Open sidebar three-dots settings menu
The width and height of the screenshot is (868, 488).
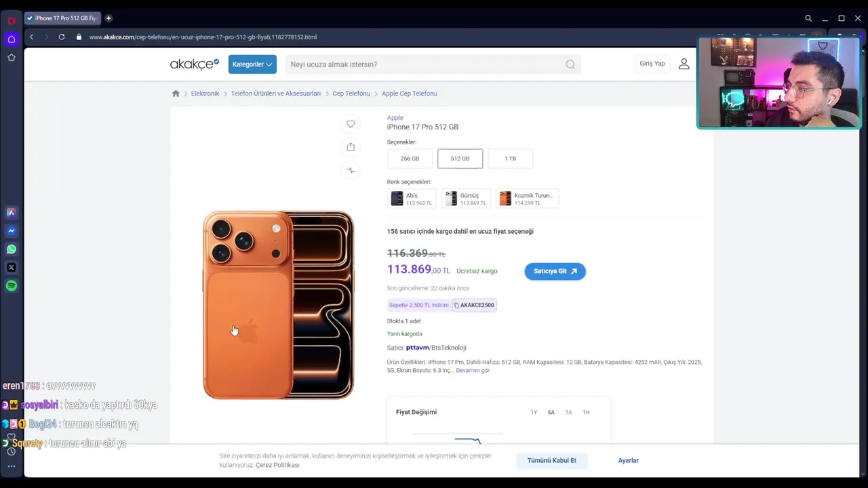coord(12,466)
